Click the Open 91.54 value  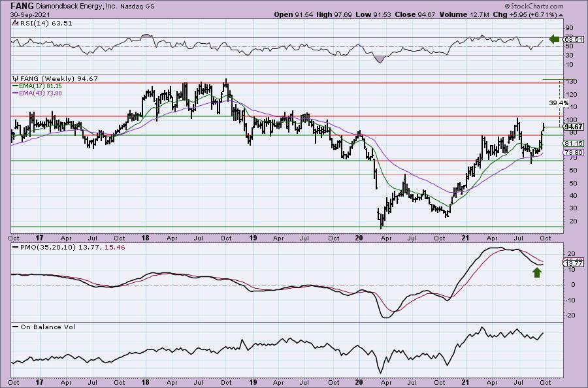[293, 14]
